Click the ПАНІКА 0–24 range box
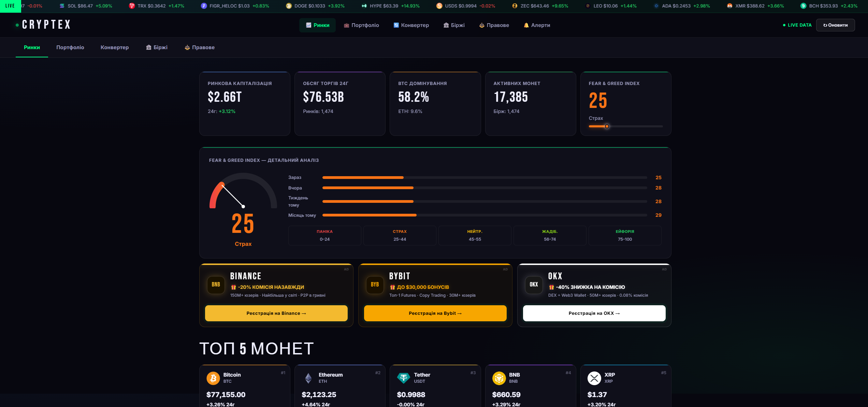868x407 pixels. click(x=325, y=236)
